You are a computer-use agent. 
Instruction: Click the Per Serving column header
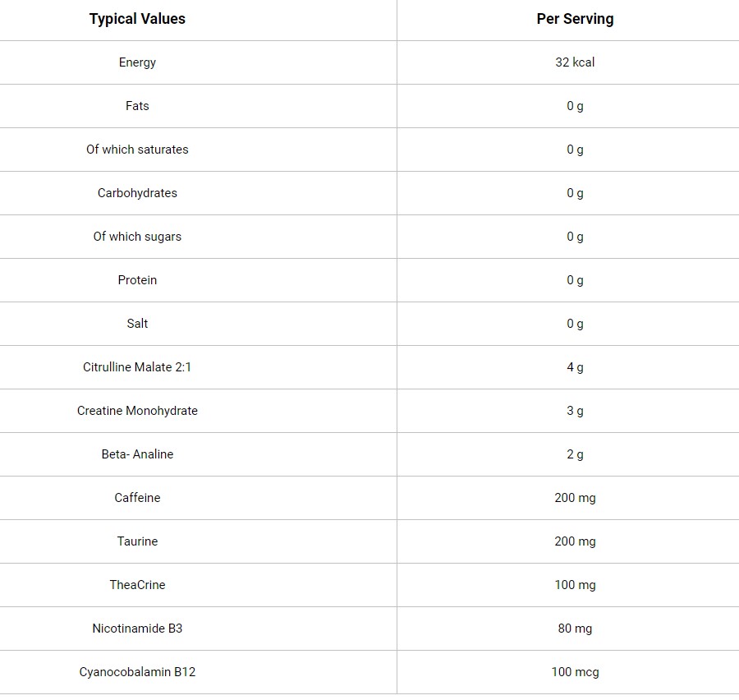click(x=575, y=19)
